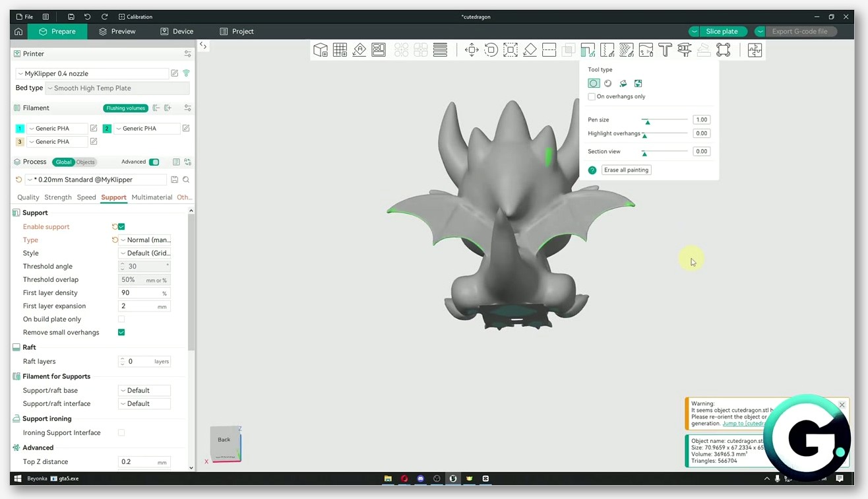Open the Assembly view puzzle icon
The width and height of the screenshot is (868, 499).
click(x=755, y=50)
